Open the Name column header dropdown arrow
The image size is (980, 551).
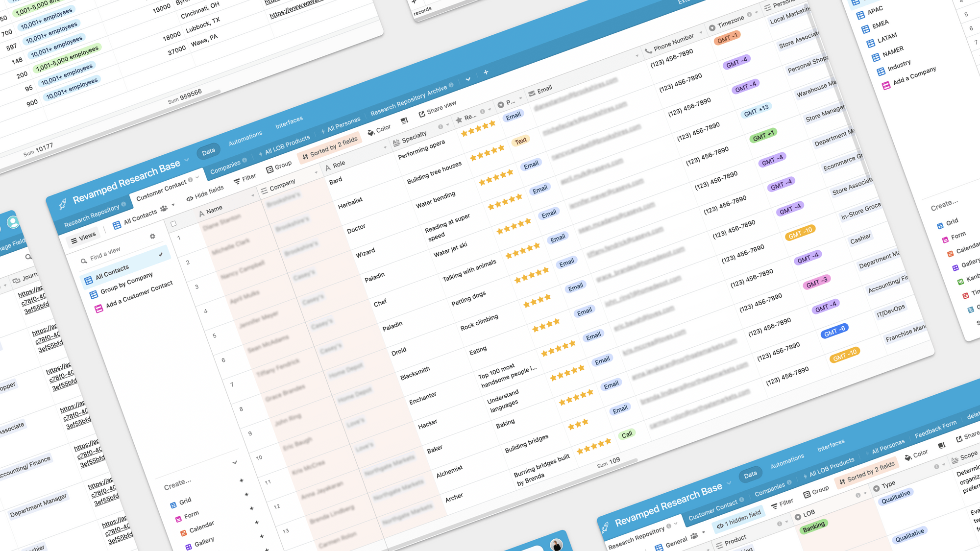point(253,195)
